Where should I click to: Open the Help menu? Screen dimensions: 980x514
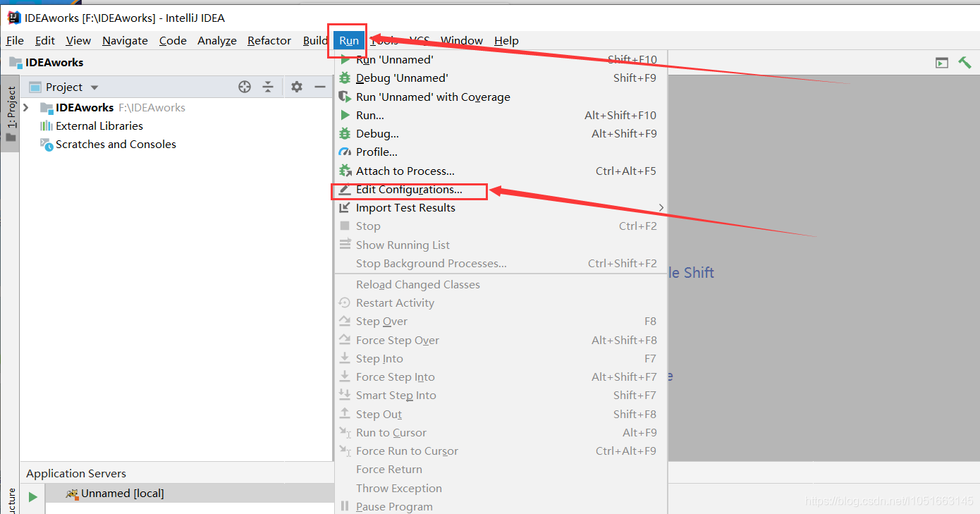pyautogui.click(x=506, y=41)
